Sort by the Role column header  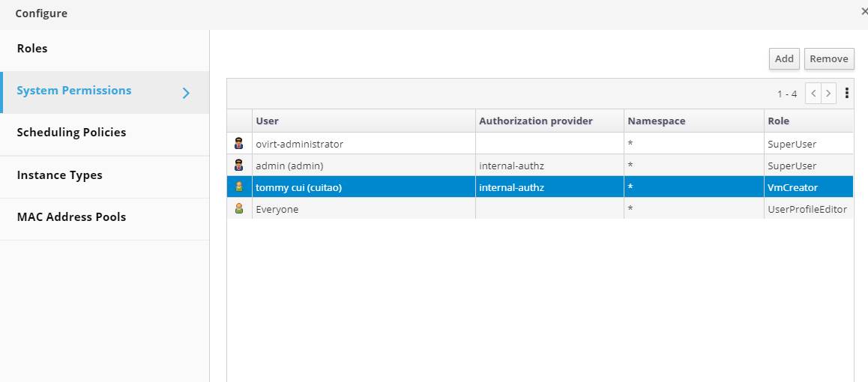778,121
